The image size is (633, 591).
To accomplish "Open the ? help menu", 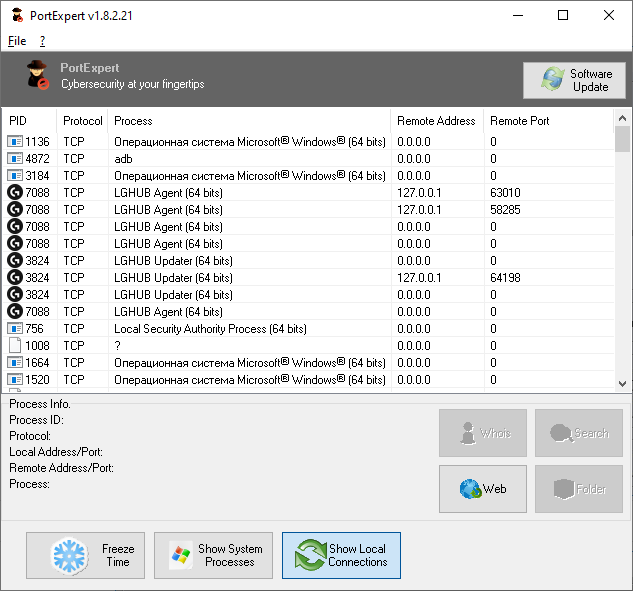I will click(x=42, y=41).
